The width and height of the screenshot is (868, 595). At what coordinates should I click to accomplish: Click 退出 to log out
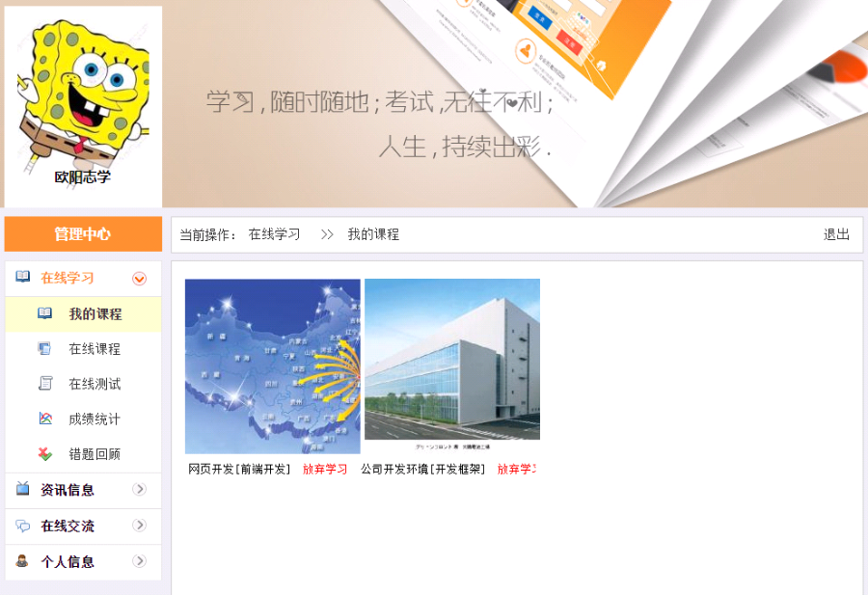coord(834,233)
